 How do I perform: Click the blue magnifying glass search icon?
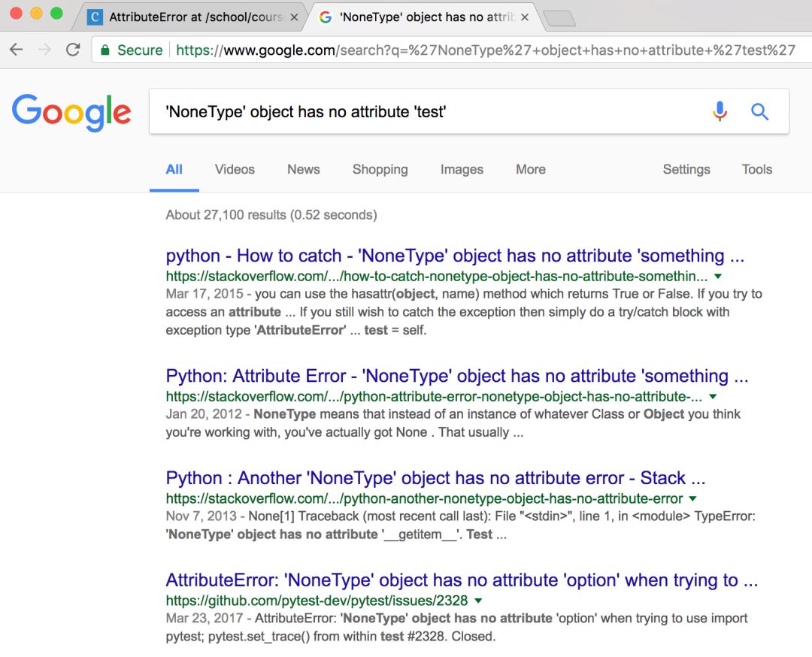point(759,111)
